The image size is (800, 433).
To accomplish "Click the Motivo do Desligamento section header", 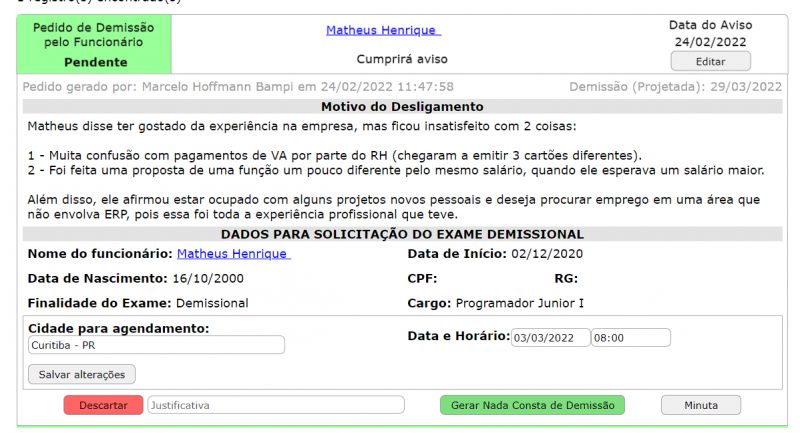I will pyautogui.click(x=402, y=107).
